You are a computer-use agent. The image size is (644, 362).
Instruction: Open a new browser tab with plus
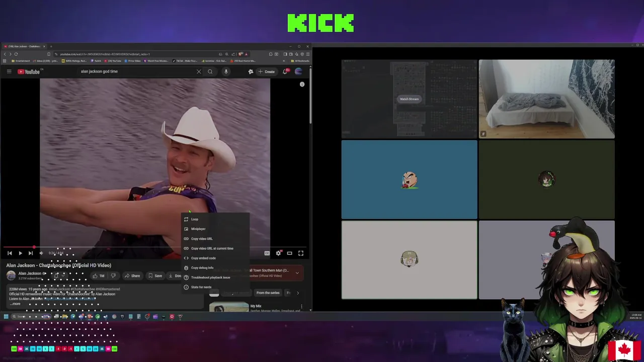click(51, 46)
